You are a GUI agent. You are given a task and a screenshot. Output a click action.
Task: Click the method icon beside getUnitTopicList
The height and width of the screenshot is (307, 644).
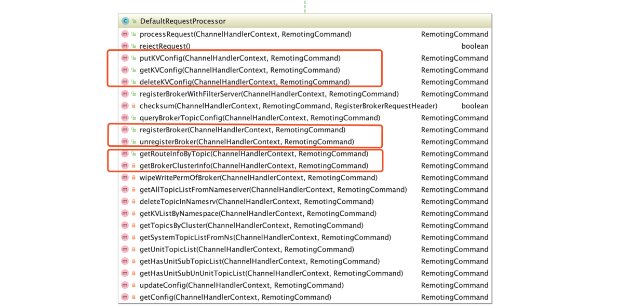point(125,249)
